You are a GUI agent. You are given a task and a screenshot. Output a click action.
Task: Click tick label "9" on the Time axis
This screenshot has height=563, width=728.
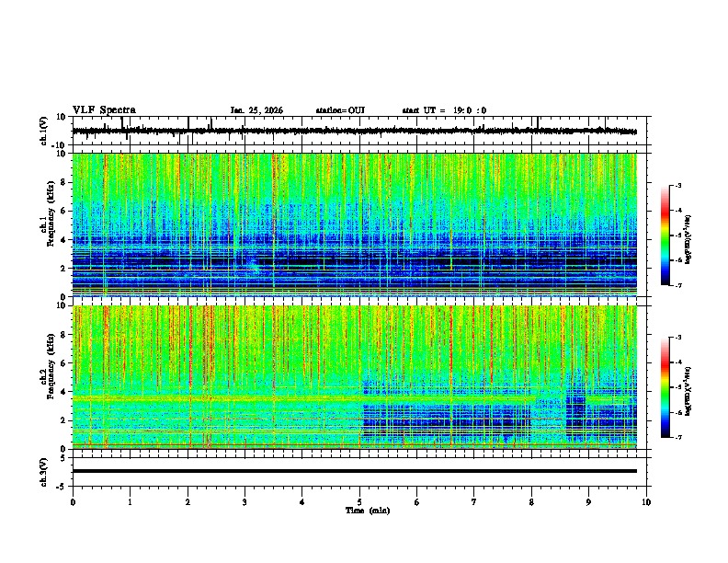click(x=588, y=502)
